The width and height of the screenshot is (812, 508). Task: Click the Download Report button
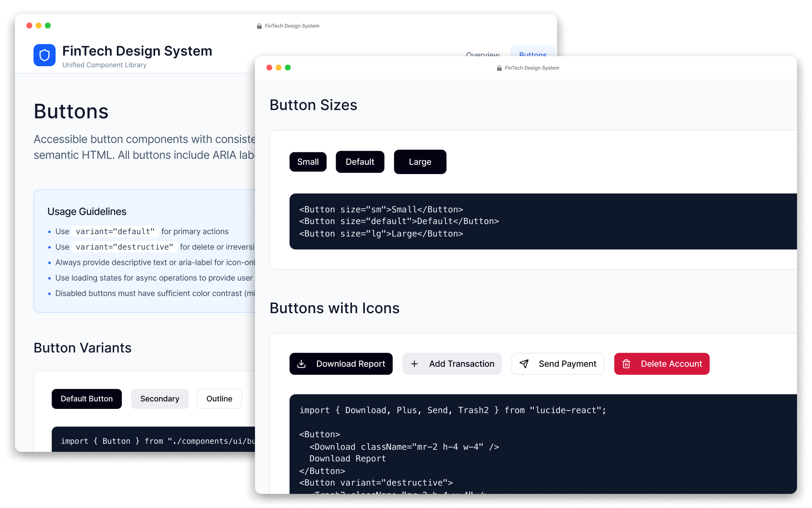[341, 364]
